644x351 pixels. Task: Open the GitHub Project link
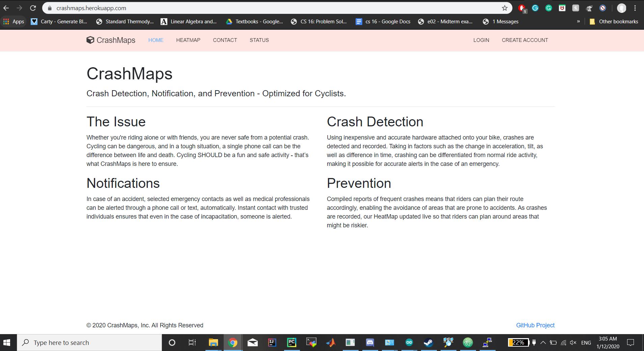pos(535,325)
